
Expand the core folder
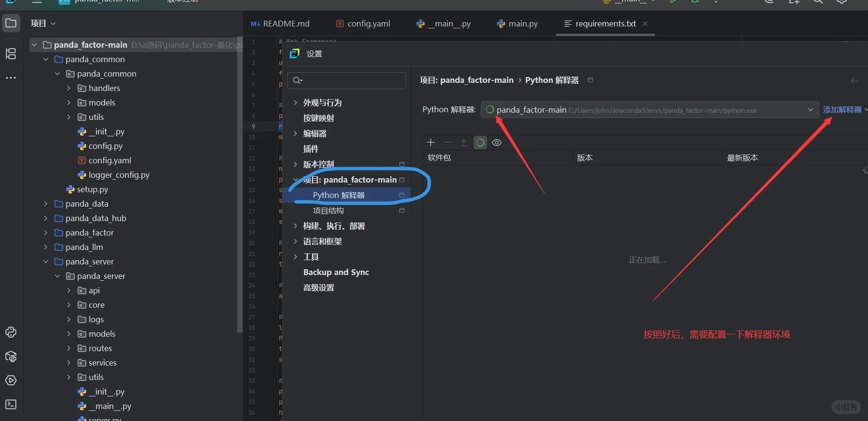(x=69, y=305)
